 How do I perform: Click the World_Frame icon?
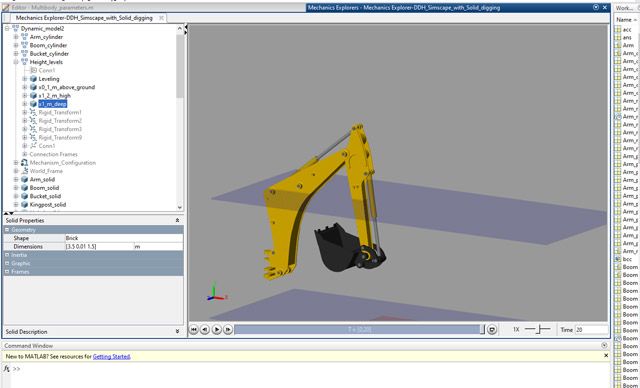click(x=24, y=171)
